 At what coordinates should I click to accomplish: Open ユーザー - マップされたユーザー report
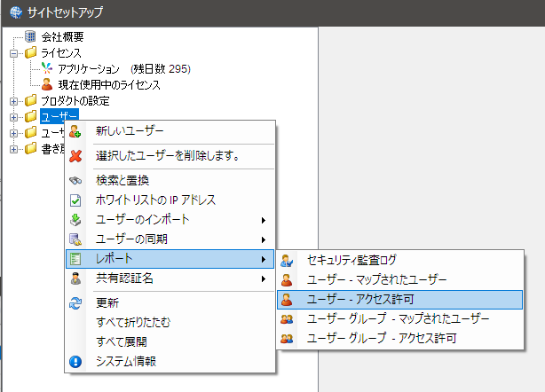(400, 280)
